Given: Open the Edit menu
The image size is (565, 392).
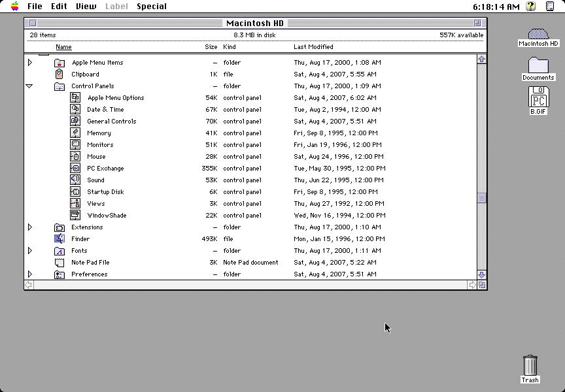Looking at the screenshot, I should [59, 6].
